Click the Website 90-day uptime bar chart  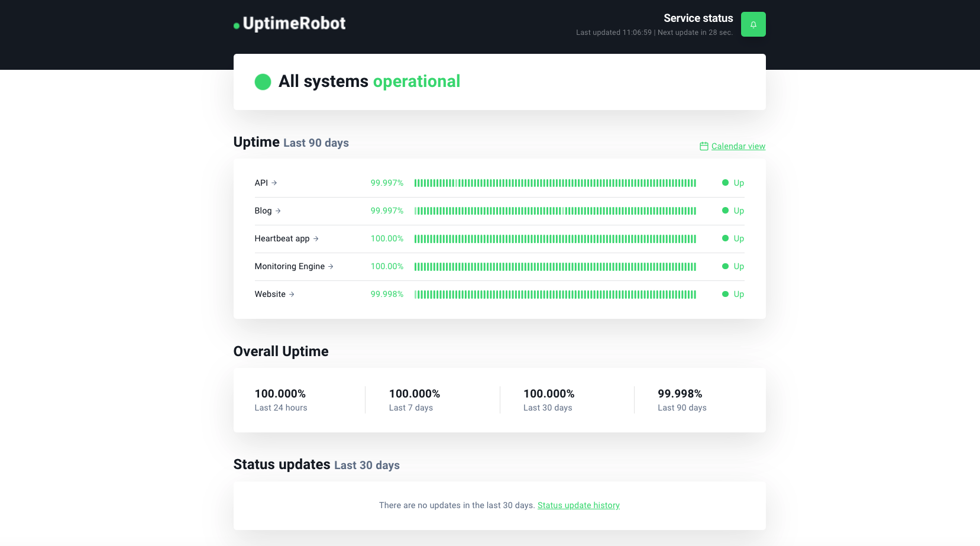[x=555, y=294]
